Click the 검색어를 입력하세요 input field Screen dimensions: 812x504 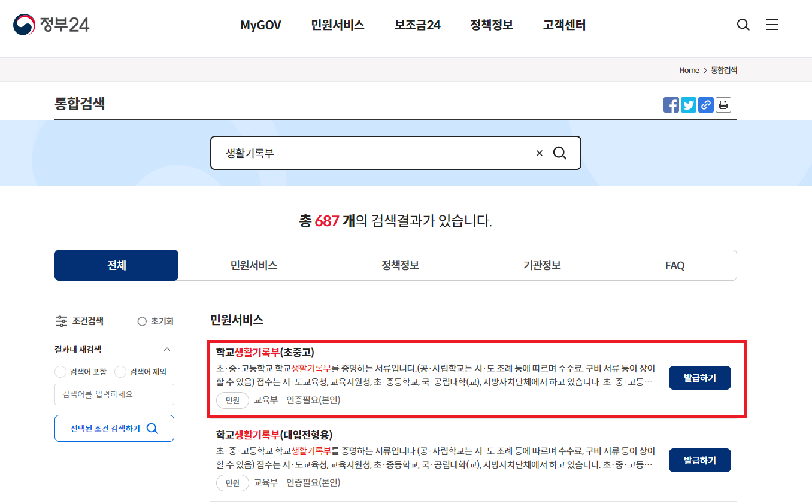click(x=114, y=394)
